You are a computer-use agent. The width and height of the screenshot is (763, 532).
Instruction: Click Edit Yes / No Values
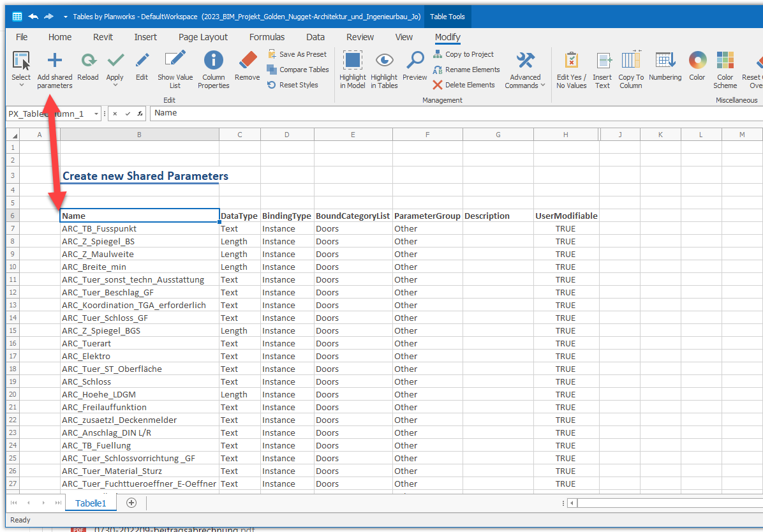(x=571, y=61)
